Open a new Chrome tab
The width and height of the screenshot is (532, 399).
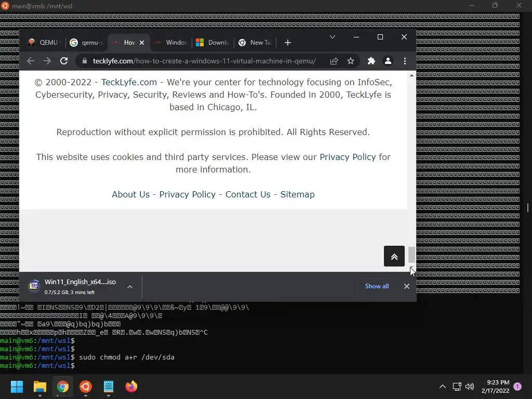[288, 43]
